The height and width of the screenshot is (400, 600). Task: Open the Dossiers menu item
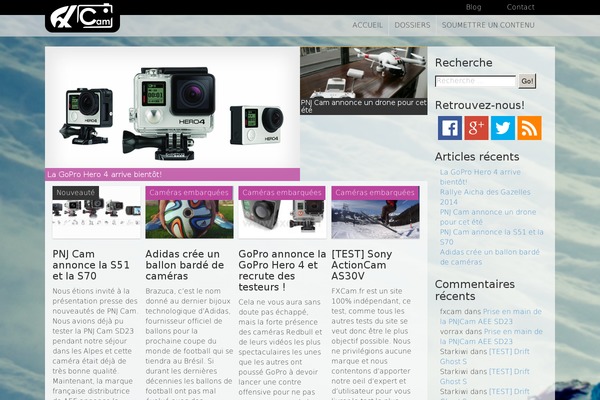[412, 25]
